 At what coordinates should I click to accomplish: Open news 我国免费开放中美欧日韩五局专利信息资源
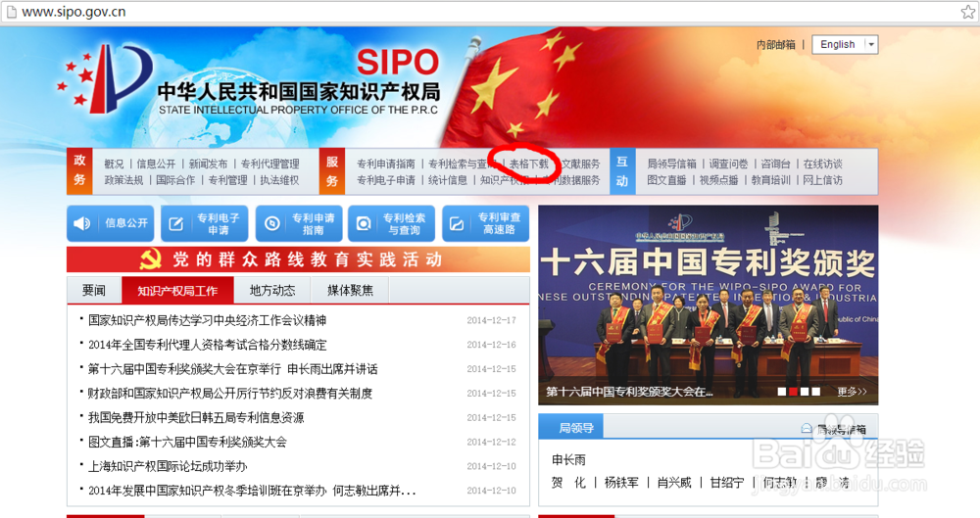click(196, 418)
